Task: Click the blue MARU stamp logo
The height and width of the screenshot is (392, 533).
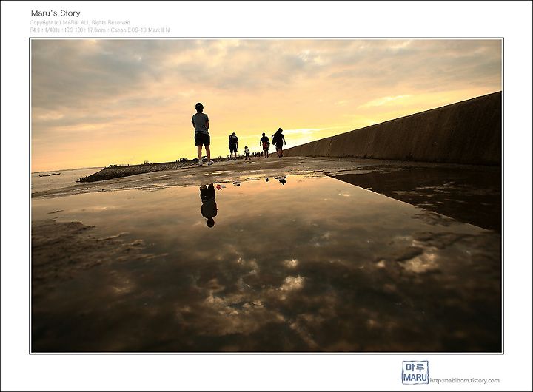Action: [415, 372]
